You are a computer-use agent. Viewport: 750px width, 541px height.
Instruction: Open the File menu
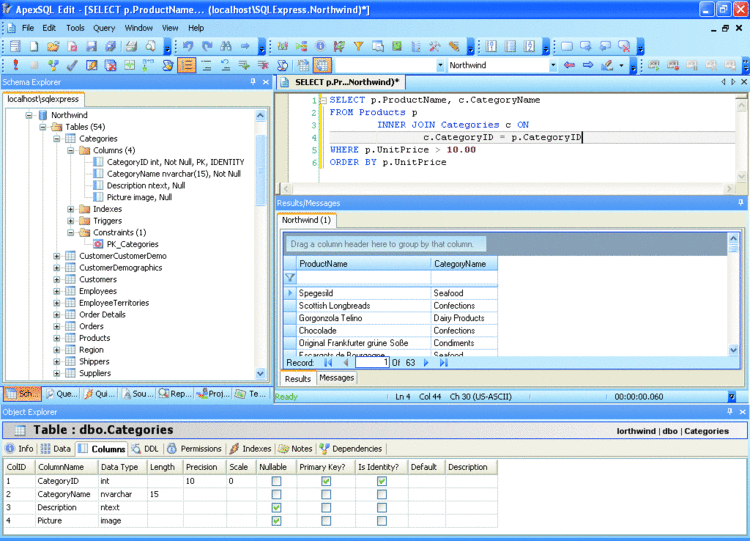coord(28,28)
